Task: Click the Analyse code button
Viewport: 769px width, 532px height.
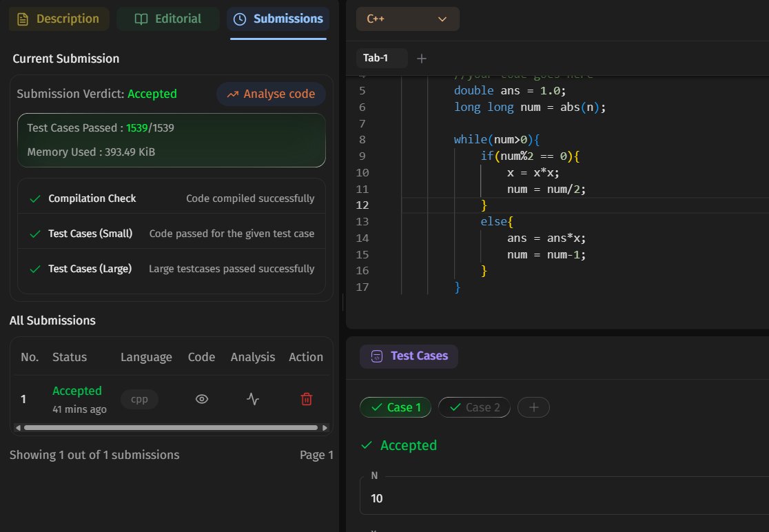Action: pos(271,94)
